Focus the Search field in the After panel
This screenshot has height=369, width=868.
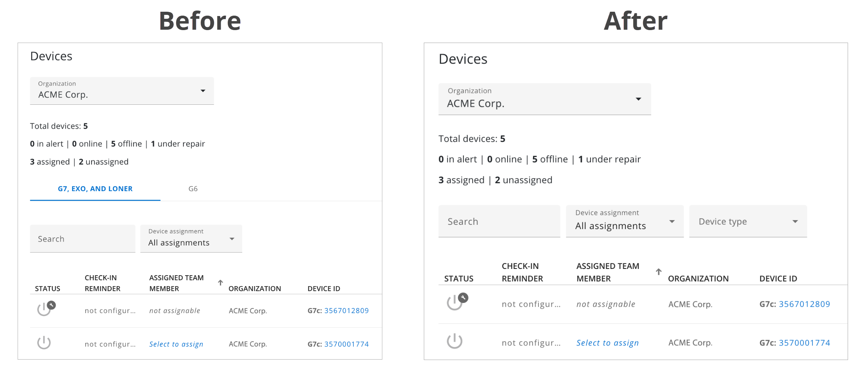tap(499, 221)
